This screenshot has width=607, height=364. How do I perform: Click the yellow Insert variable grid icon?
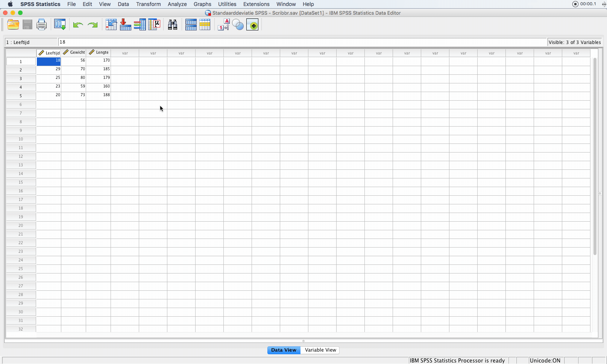tap(205, 25)
